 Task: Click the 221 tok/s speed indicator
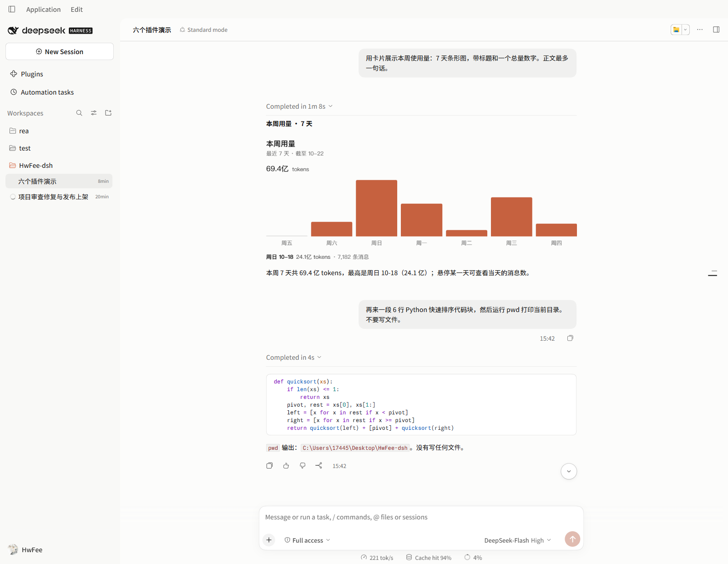click(x=377, y=558)
